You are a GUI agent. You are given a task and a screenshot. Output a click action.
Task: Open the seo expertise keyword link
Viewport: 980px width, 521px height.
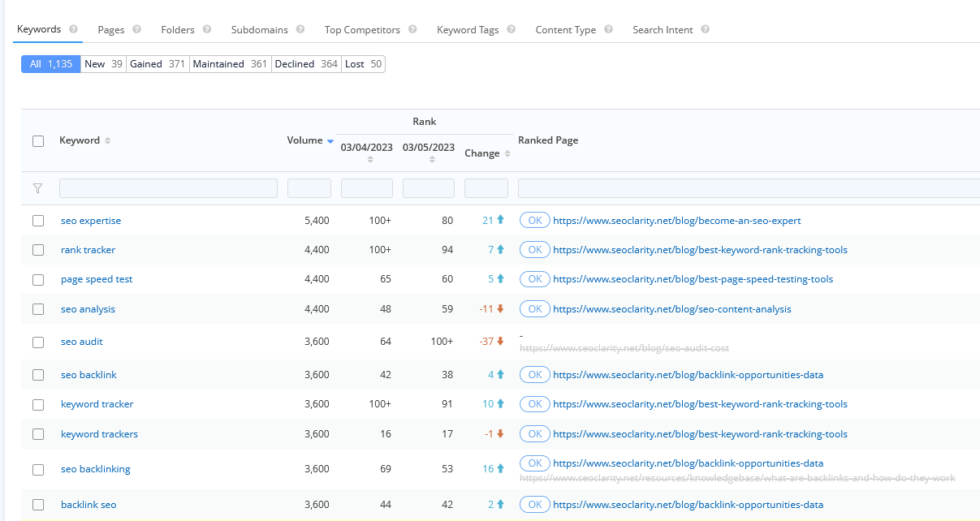91,221
